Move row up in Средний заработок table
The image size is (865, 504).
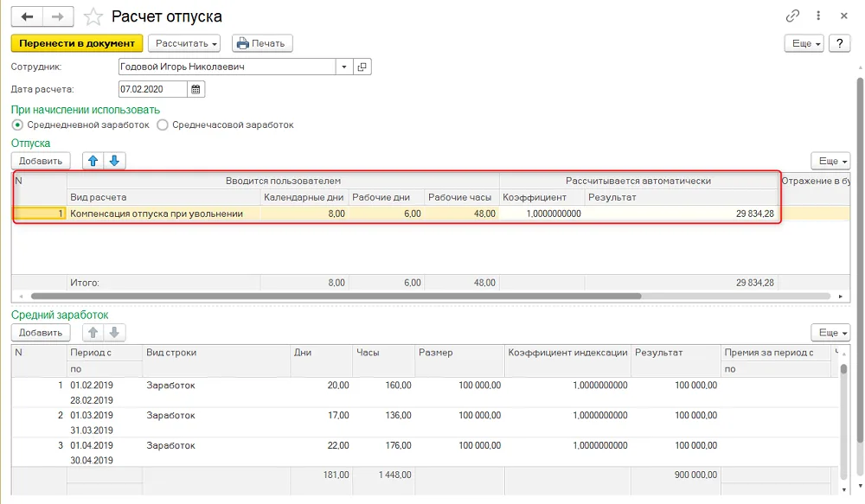coord(93,333)
